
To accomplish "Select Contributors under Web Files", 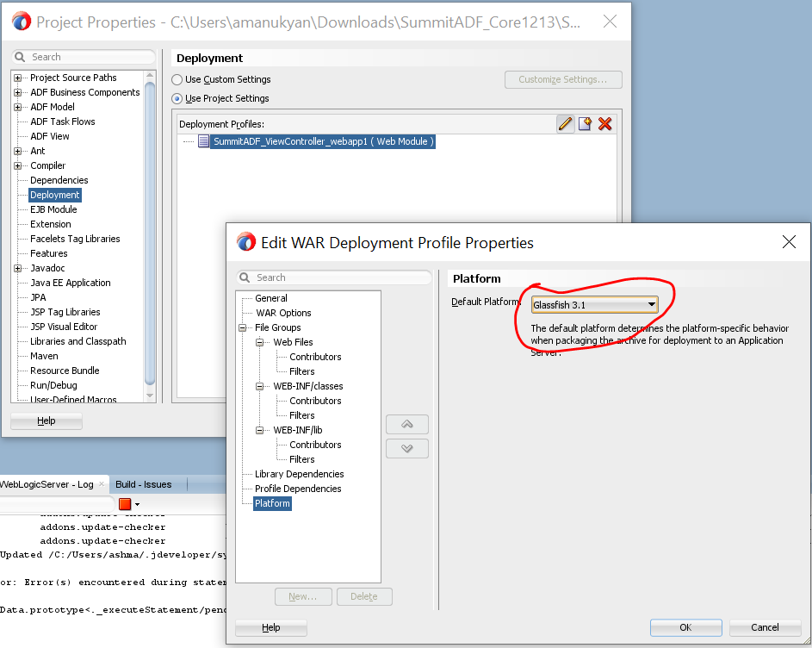I will (315, 357).
